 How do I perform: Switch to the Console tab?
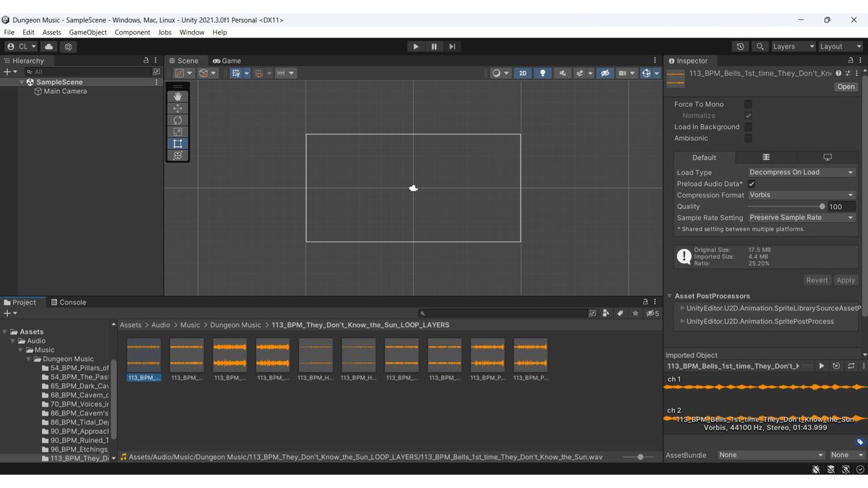point(69,302)
